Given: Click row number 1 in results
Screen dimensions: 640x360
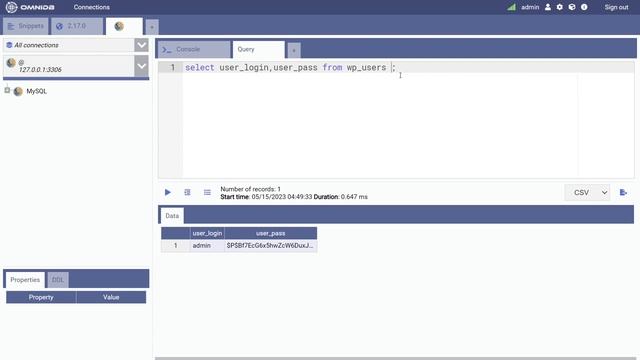Looking at the screenshot, I should pyautogui.click(x=176, y=246).
